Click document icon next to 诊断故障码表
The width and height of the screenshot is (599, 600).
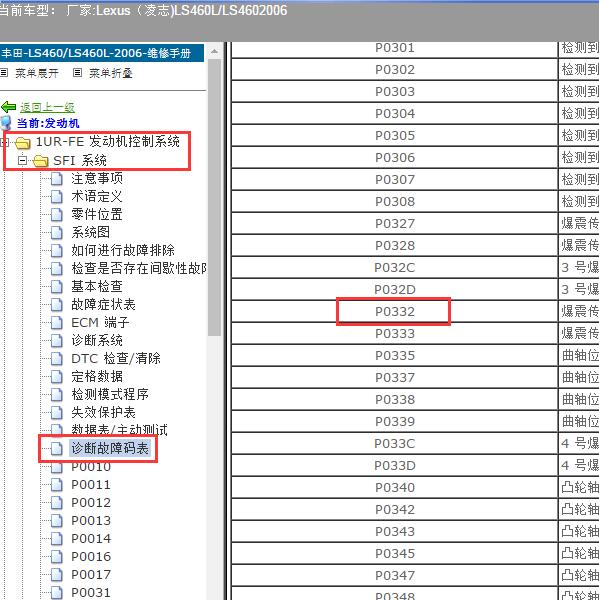click(57, 448)
